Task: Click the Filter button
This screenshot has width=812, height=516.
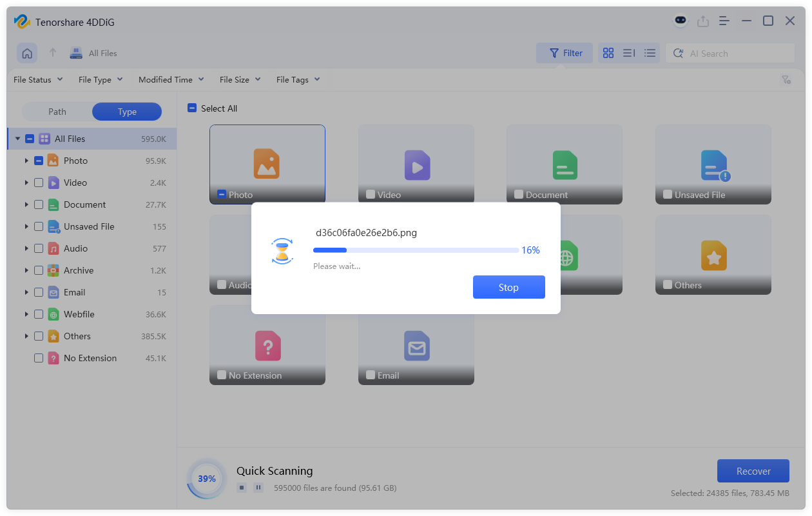Action: coord(565,54)
